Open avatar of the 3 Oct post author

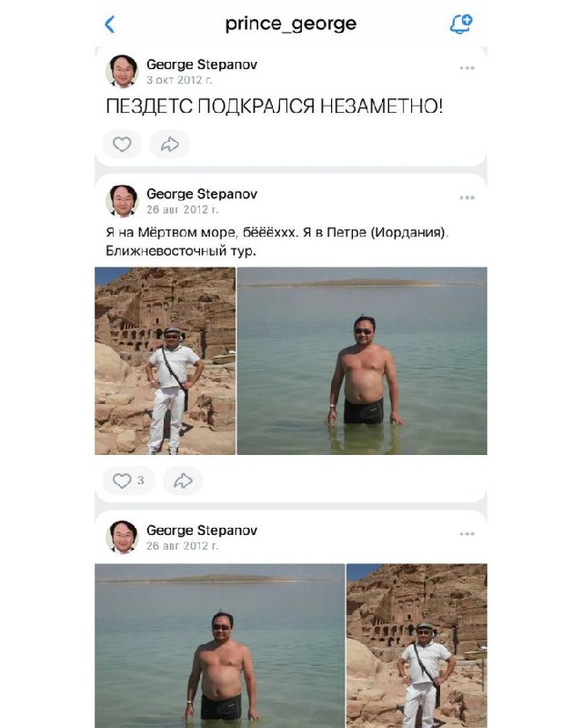point(123,71)
